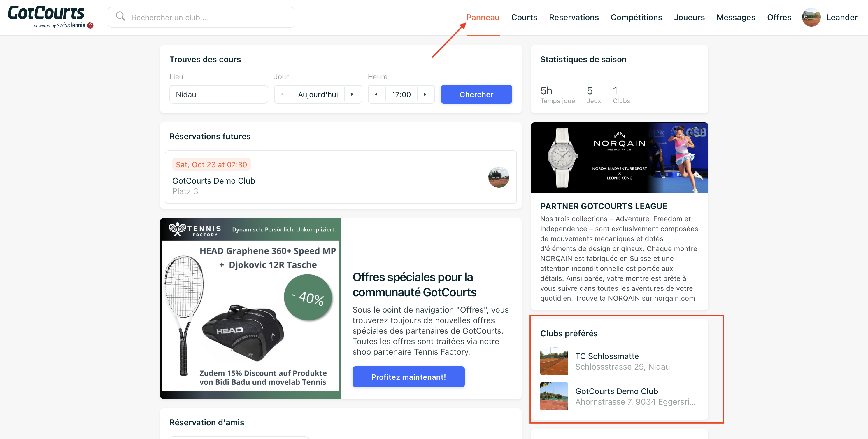Click the user avatar picture in header
This screenshot has width=868, height=439.
811,17
